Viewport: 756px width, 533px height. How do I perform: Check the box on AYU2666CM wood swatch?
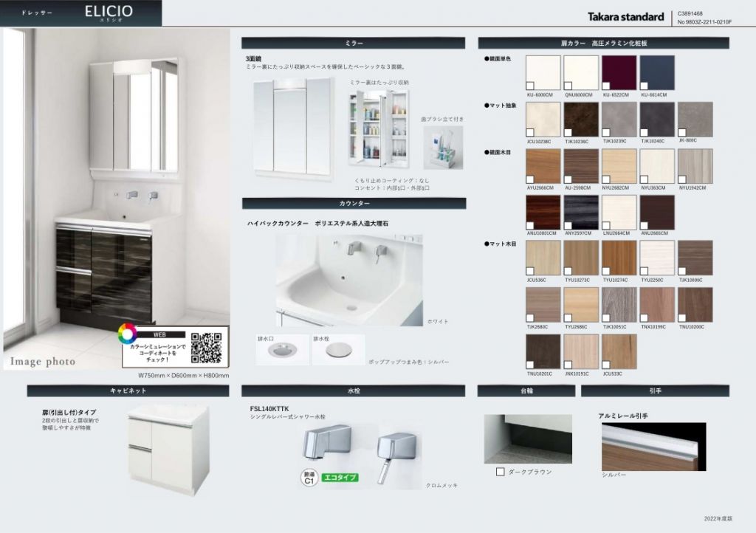[x=530, y=179]
